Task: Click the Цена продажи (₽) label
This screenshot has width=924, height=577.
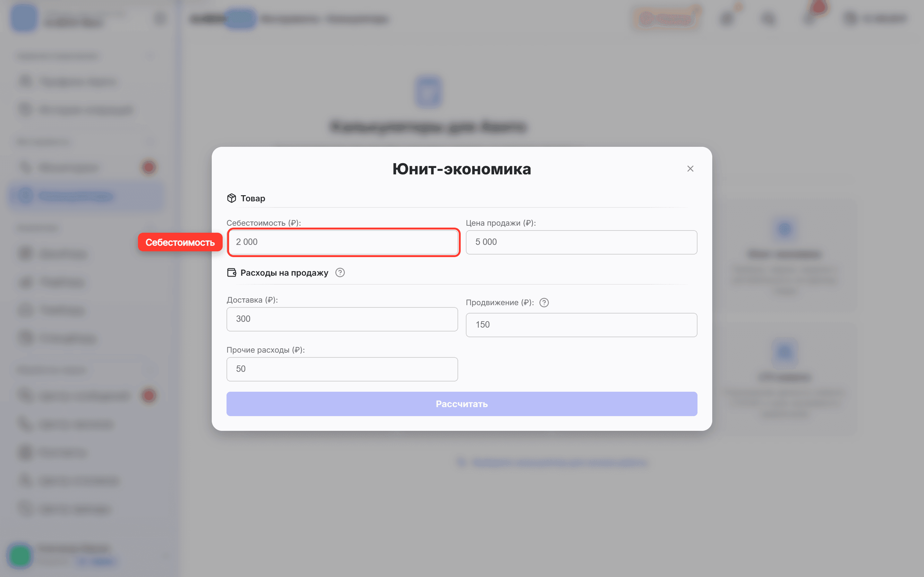Action: [x=501, y=223]
